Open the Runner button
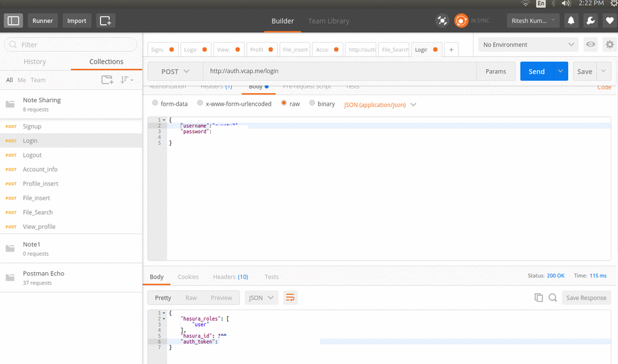Image resolution: width=618 pixels, height=364 pixels. tap(43, 20)
